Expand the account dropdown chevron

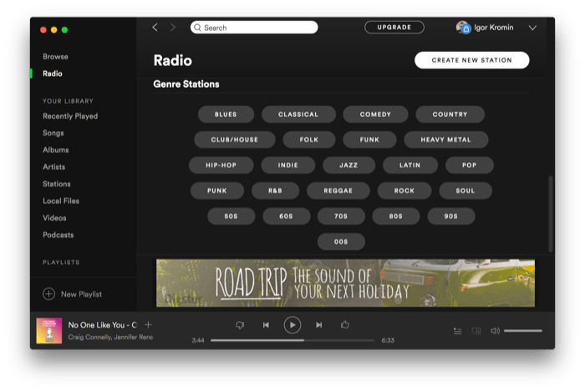(x=532, y=28)
